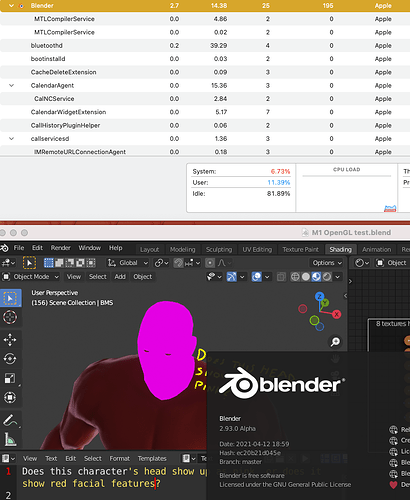The width and height of the screenshot is (410, 500).
Task: Click the green Y axis on navigation gizmo
Action: coord(325,303)
